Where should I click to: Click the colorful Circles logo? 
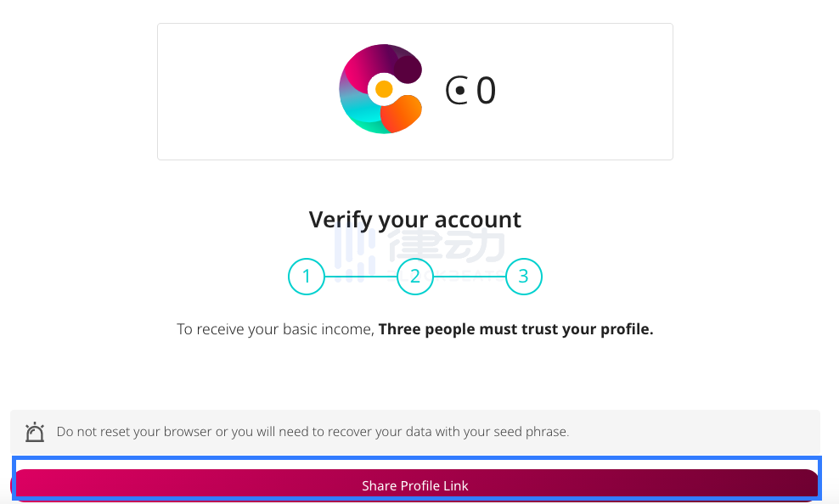click(381, 89)
